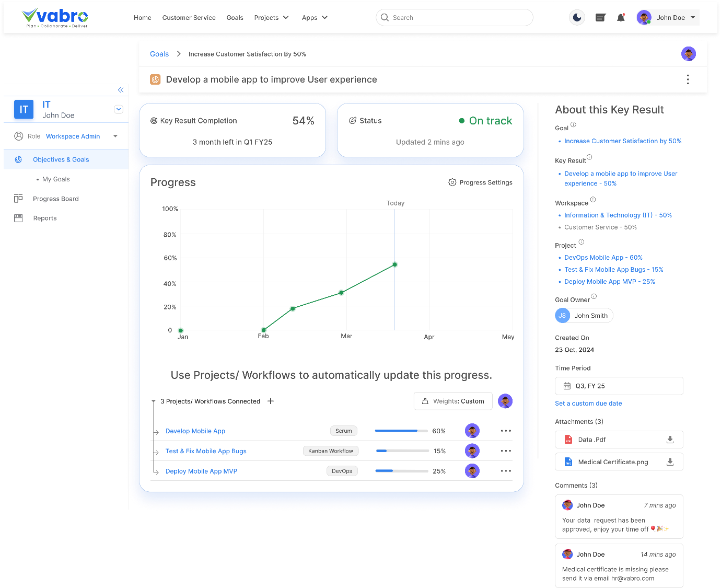Click the info icon next to Key Result label
The image size is (721, 588).
click(x=589, y=157)
